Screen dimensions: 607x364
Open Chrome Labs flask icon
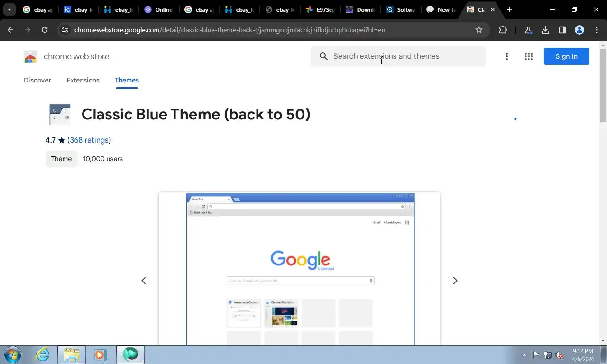(x=528, y=30)
